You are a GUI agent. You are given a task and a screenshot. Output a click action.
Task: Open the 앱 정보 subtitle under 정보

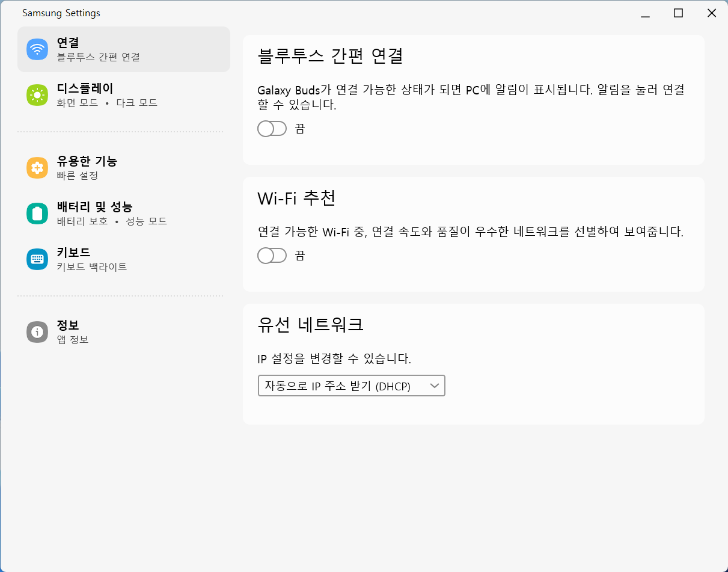pos(73,340)
